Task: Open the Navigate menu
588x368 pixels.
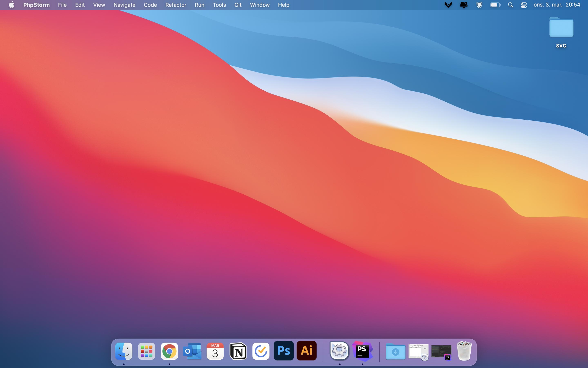Action: (x=124, y=5)
